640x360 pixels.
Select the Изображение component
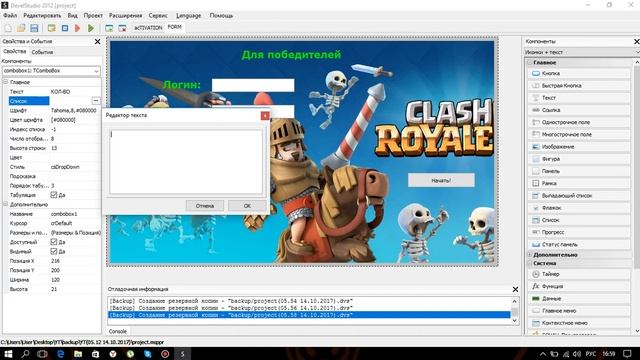[x=580, y=147]
